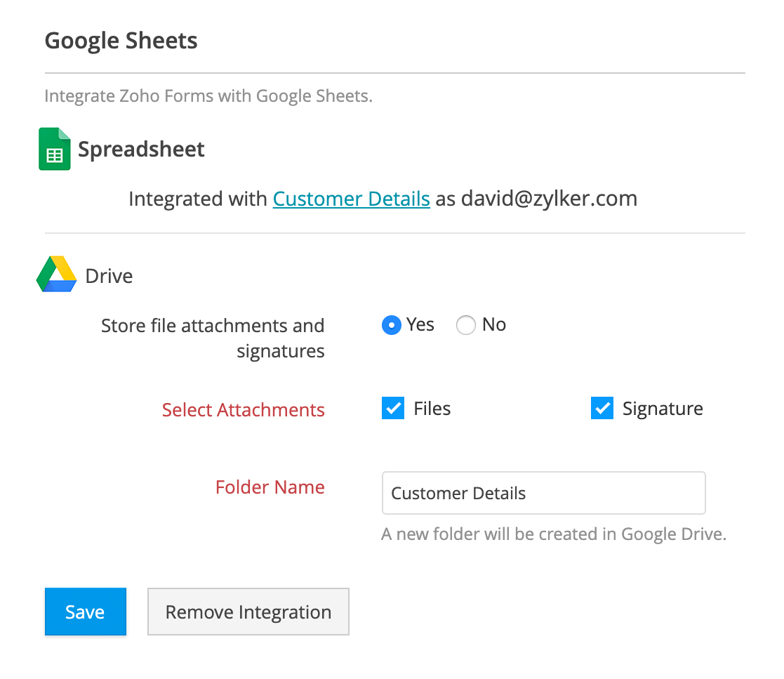Screen dimensions: 784x679
Task: Click the Store file attachments and signatures label
Action: pos(213,338)
